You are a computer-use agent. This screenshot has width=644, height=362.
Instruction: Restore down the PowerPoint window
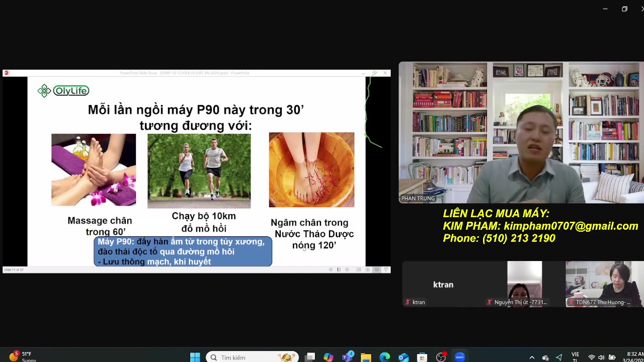point(374,73)
